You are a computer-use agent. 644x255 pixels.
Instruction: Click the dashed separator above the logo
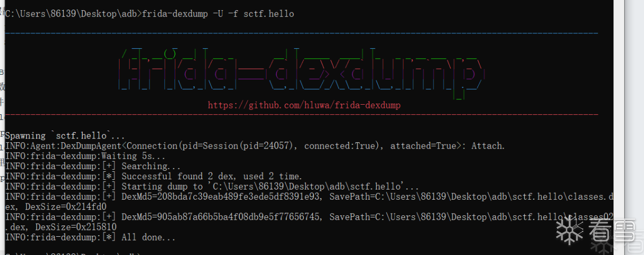point(301,33)
